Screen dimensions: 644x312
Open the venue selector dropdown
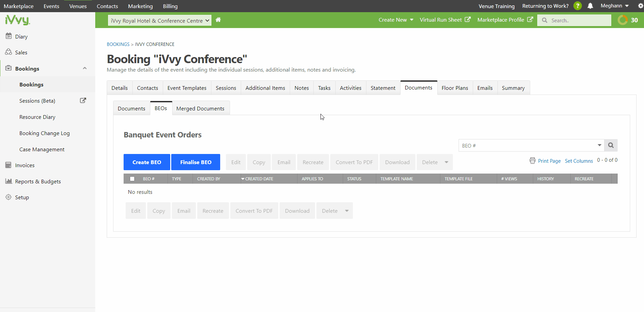160,20
